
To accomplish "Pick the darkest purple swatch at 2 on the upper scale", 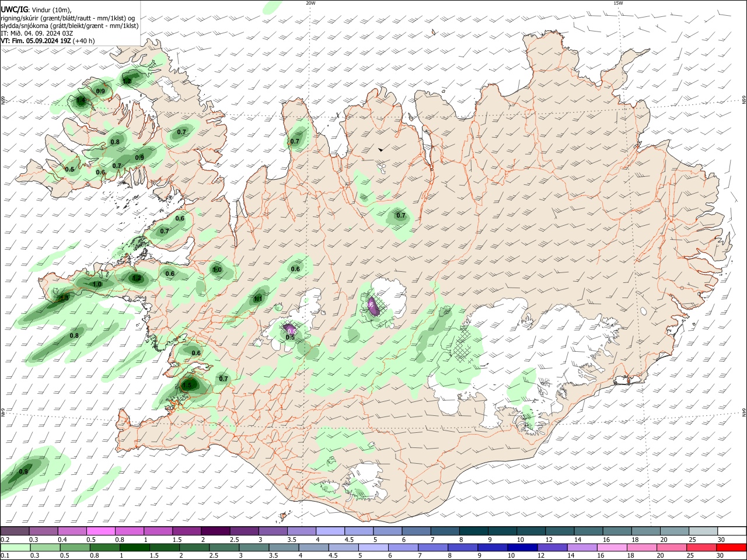I will [215, 531].
